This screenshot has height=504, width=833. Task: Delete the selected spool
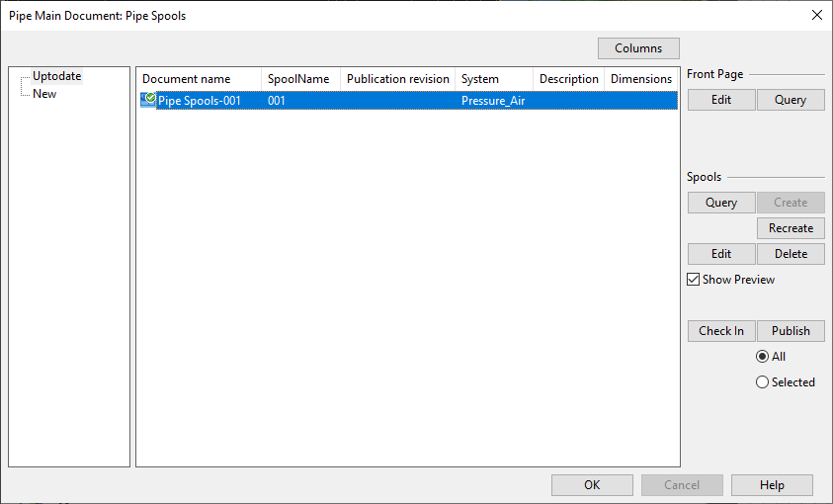click(791, 254)
